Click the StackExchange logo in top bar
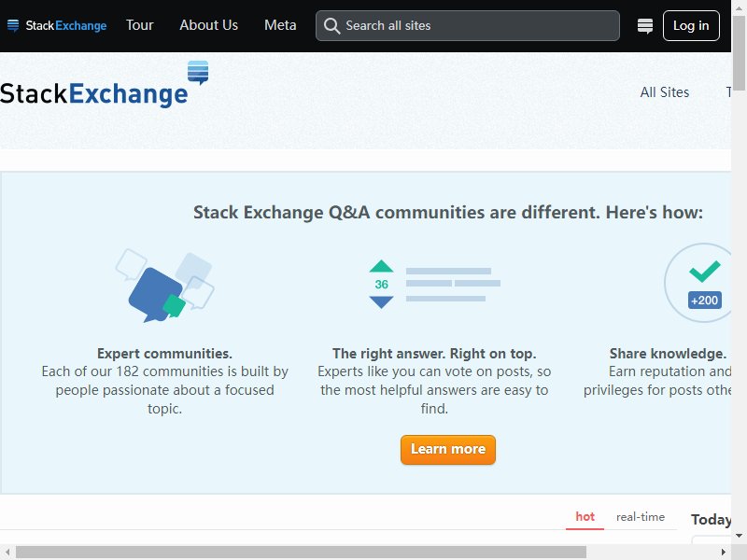The image size is (747, 560). [x=57, y=26]
